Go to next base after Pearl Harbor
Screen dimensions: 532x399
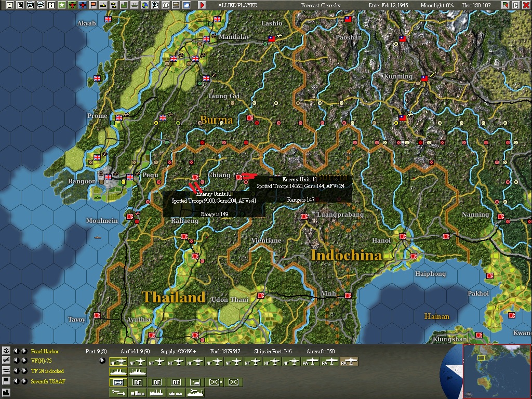pyautogui.click(x=24, y=351)
